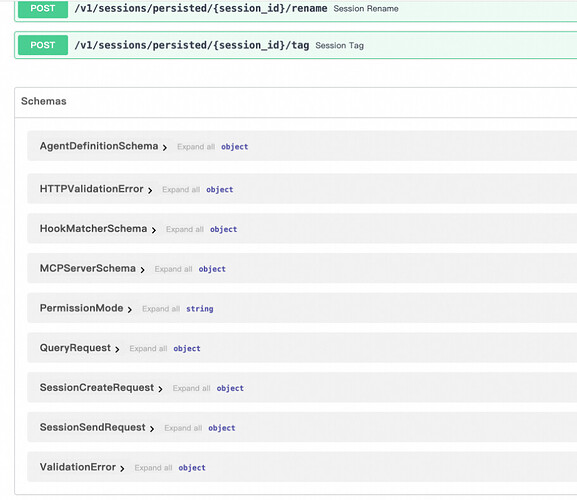Click Expand all for AgentDefinitionSchema
Viewport: 577px width, 500px height.
pyautogui.click(x=196, y=147)
